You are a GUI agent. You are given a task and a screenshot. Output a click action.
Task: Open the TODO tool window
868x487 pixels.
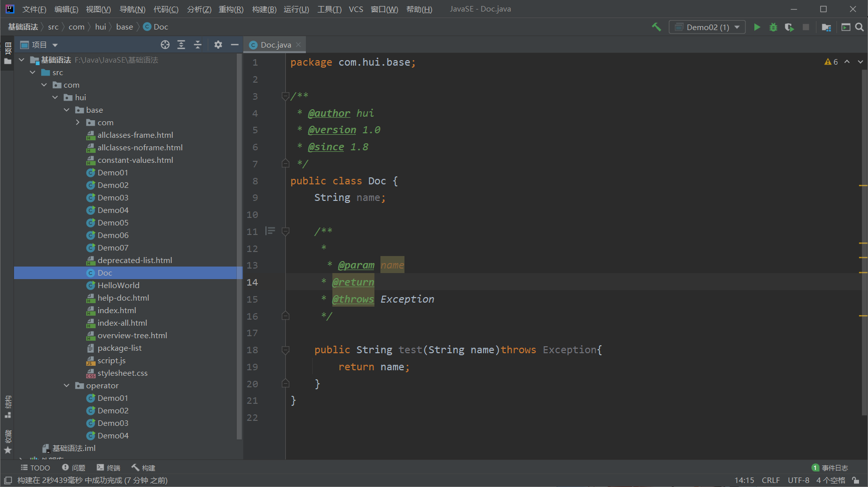35,467
